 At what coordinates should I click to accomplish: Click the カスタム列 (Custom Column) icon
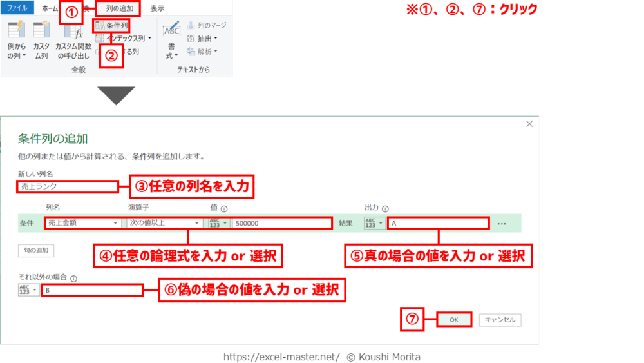41,32
